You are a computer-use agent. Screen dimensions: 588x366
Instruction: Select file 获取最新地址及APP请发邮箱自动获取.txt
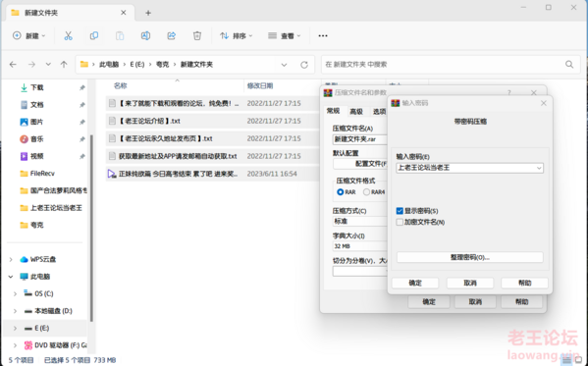coord(212,156)
